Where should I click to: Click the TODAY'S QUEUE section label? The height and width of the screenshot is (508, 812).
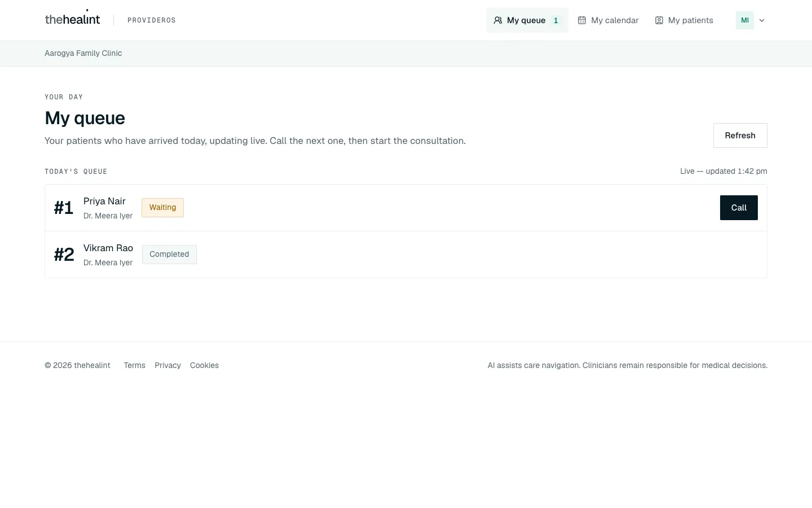[x=76, y=172]
